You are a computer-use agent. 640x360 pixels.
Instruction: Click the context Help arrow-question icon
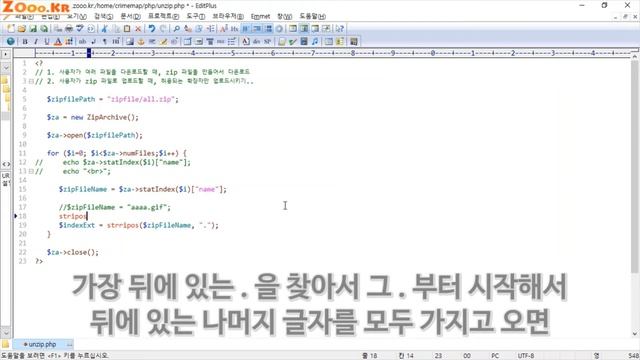340,29
